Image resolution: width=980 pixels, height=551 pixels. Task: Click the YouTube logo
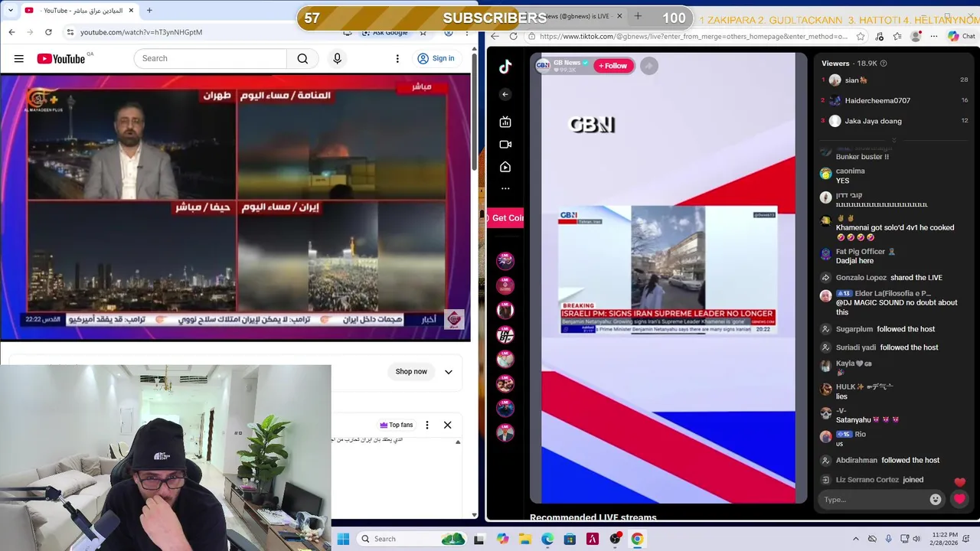point(61,58)
